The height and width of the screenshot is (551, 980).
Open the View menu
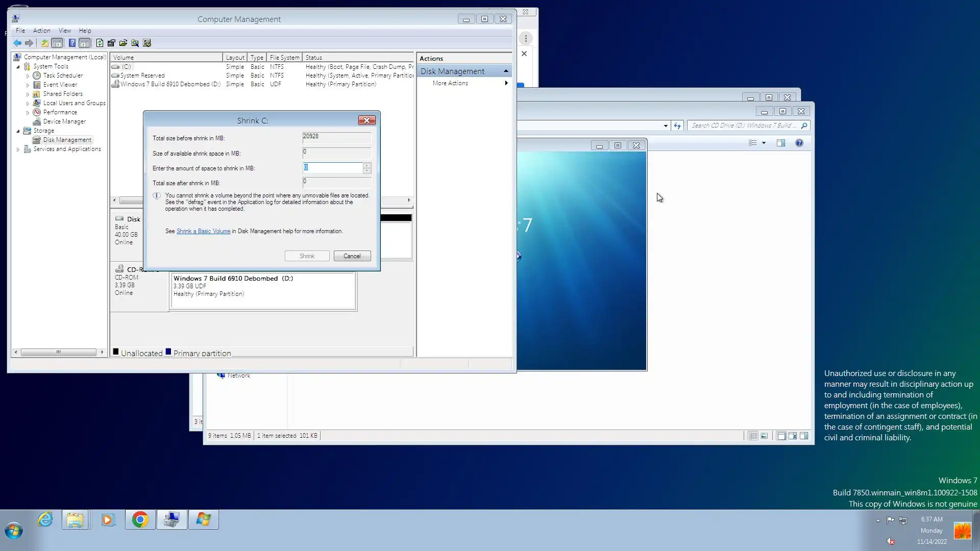65,31
